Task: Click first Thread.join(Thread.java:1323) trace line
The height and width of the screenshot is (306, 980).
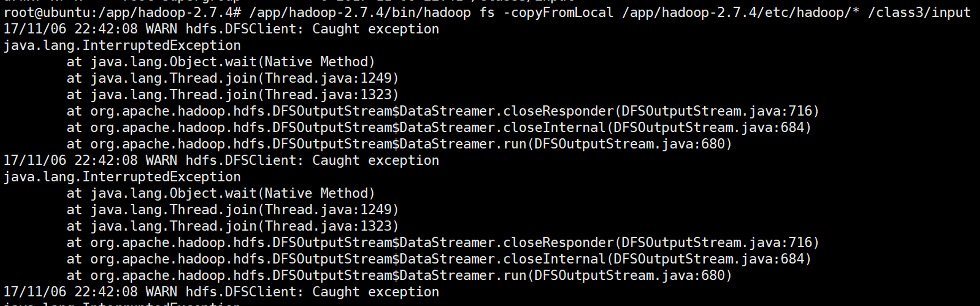Action: tap(233, 95)
